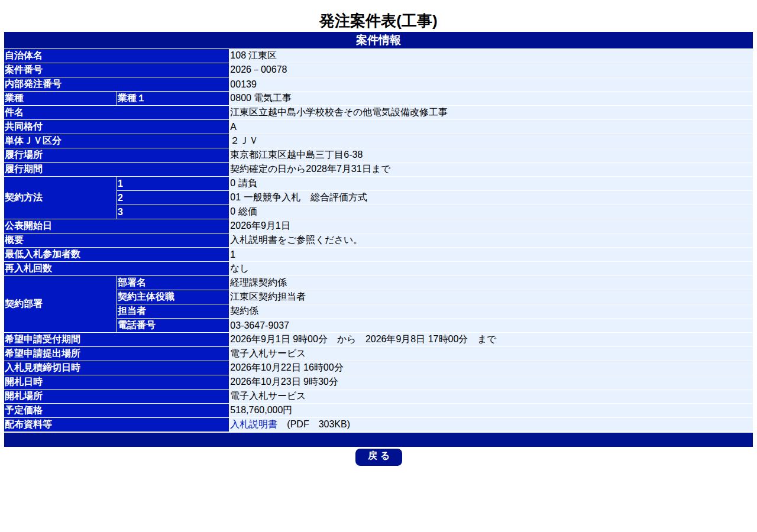Select bid deadline 2026年10月22日 16時00分
This screenshot has height=532, width=757.
[287, 368]
